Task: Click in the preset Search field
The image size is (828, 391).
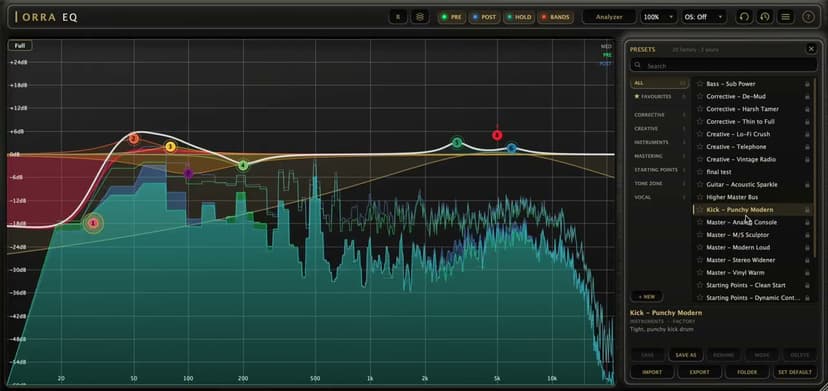Action: pyautogui.click(x=723, y=66)
